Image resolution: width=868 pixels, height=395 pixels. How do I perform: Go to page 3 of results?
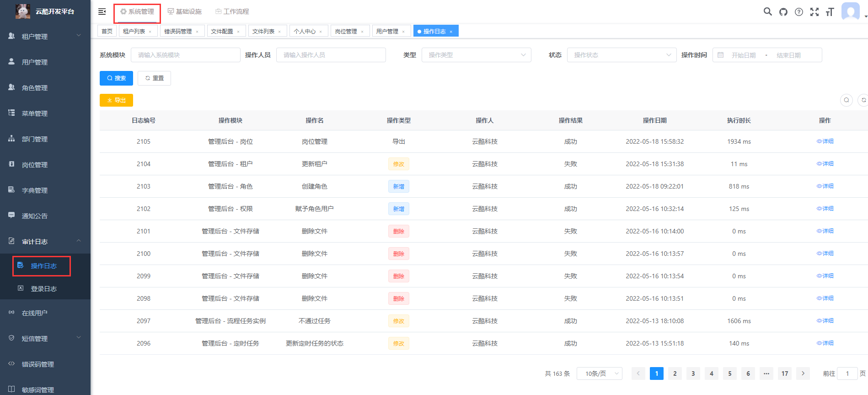pyautogui.click(x=693, y=373)
